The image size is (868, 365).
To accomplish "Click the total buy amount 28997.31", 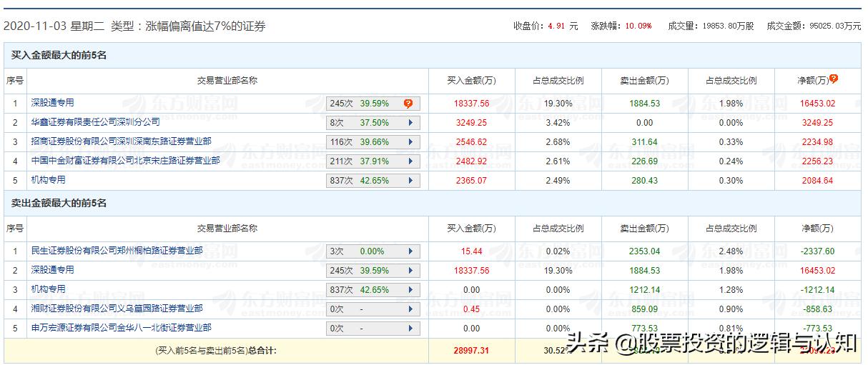I will [471, 351].
